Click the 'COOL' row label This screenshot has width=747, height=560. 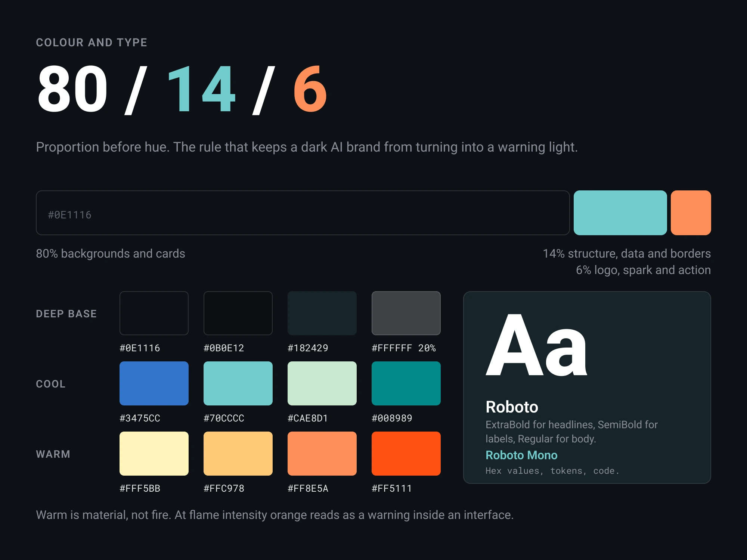point(51,384)
